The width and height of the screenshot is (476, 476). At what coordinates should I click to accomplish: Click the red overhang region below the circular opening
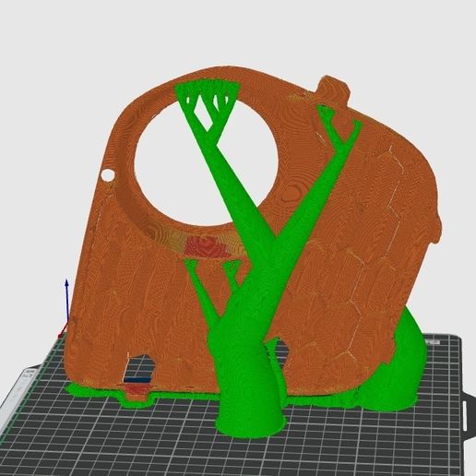point(207,246)
